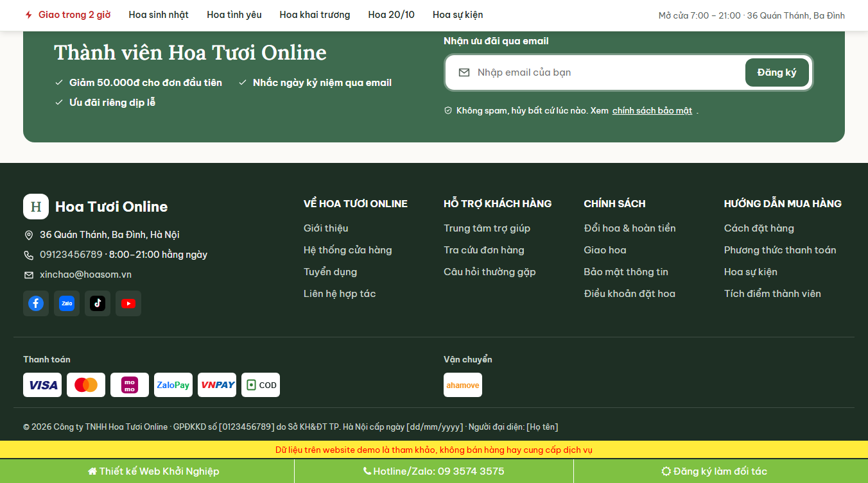The width and height of the screenshot is (868, 483).
Task: Click the phone icon beside Hotline/Zalo
Action: (x=367, y=471)
